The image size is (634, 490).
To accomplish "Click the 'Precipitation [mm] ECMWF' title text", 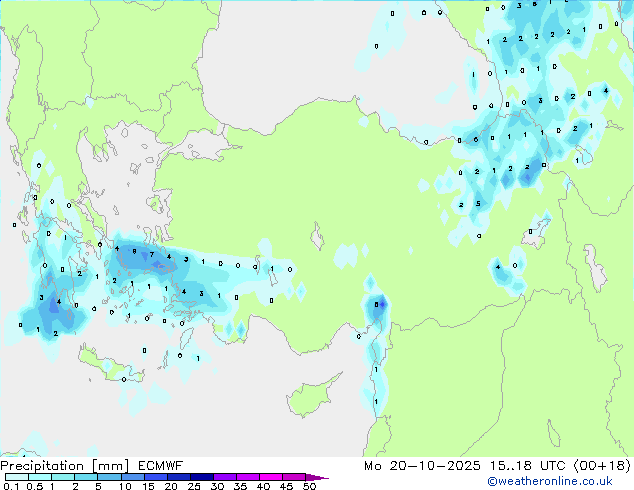I will pos(92,466).
